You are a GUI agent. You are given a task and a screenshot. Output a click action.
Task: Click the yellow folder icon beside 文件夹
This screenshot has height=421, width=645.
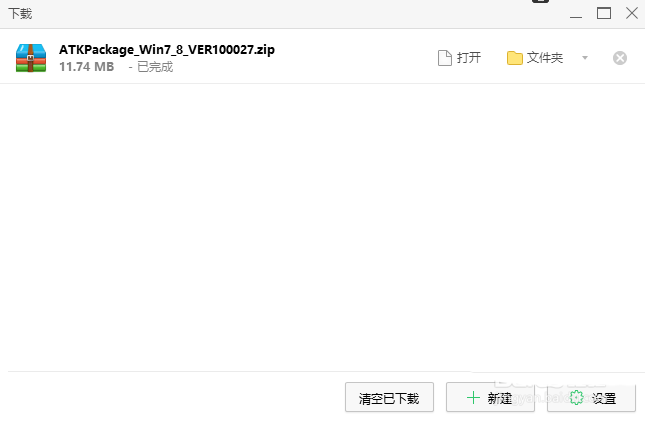pyautogui.click(x=515, y=58)
